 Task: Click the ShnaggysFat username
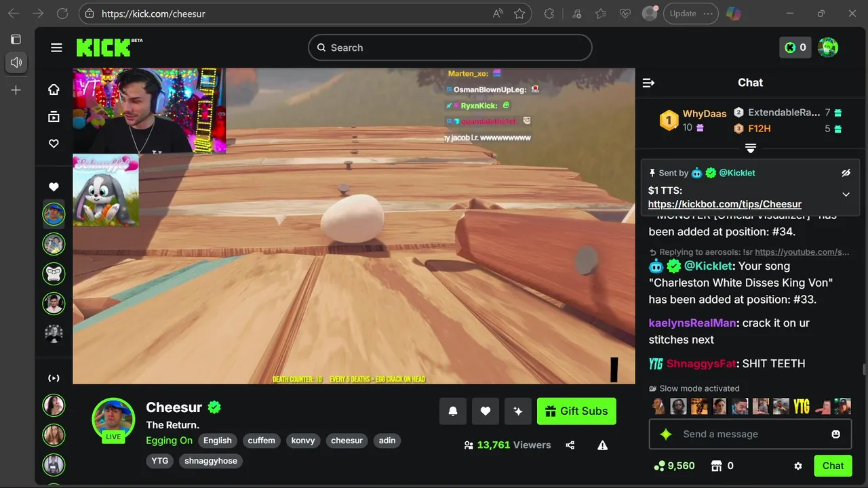tap(701, 364)
